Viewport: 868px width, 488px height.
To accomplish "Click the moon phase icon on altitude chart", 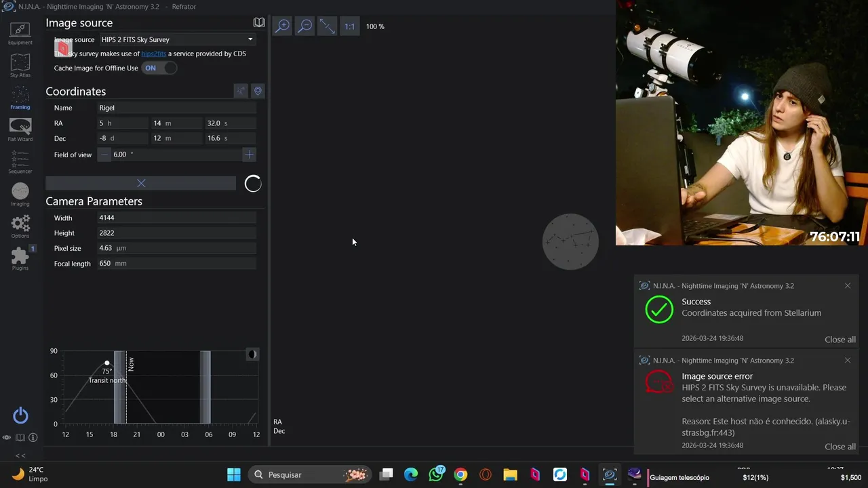I will 252,354.
